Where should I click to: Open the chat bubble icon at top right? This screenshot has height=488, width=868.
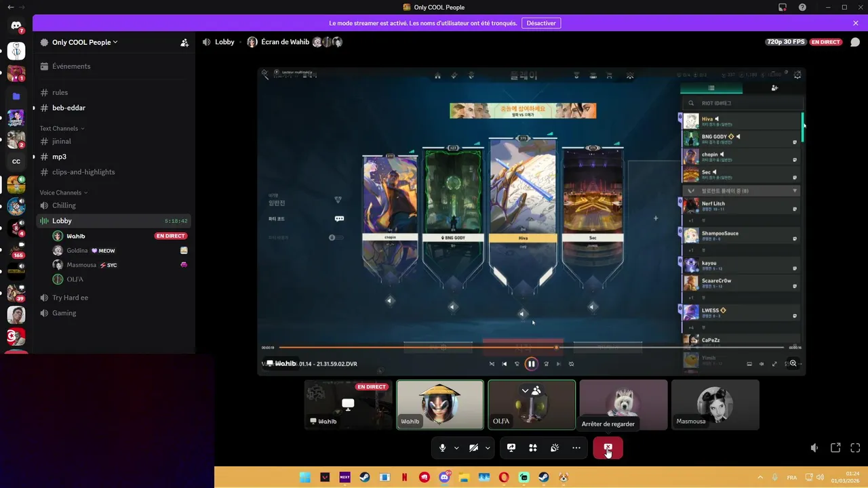pos(855,42)
